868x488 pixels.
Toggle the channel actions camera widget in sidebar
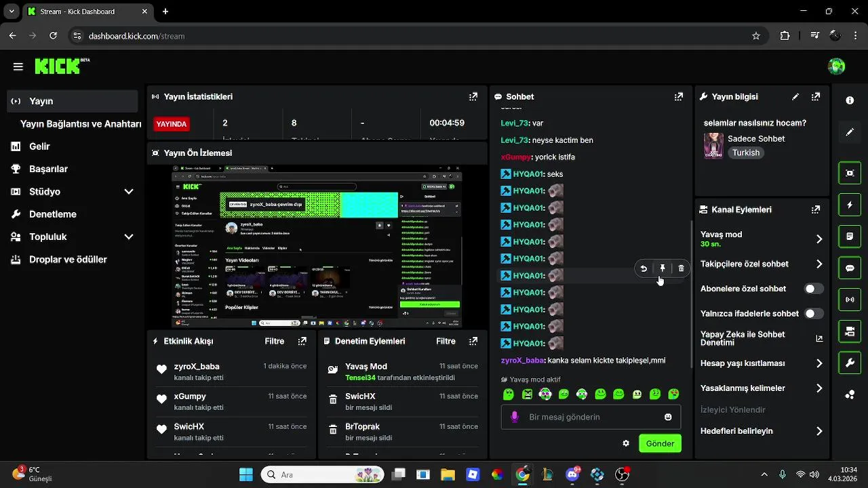coord(850,331)
